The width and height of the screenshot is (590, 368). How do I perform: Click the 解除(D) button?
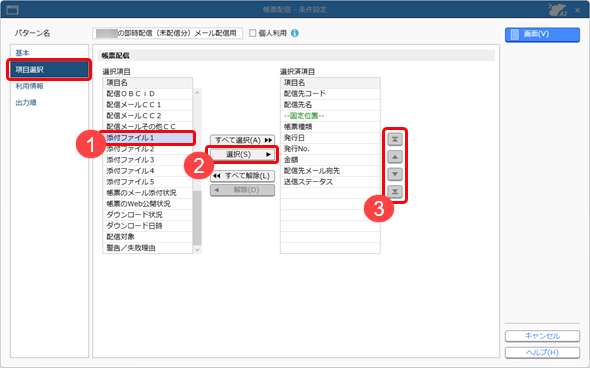(x=242, y=190)
